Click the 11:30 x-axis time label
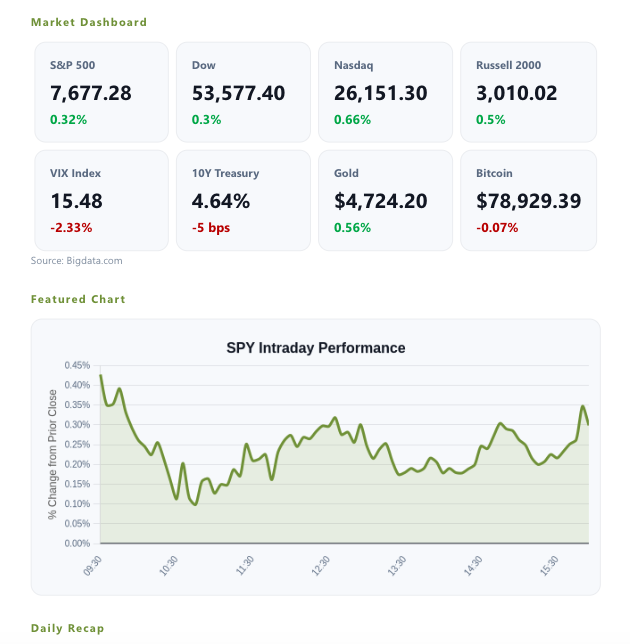 [x=245, y=566]
